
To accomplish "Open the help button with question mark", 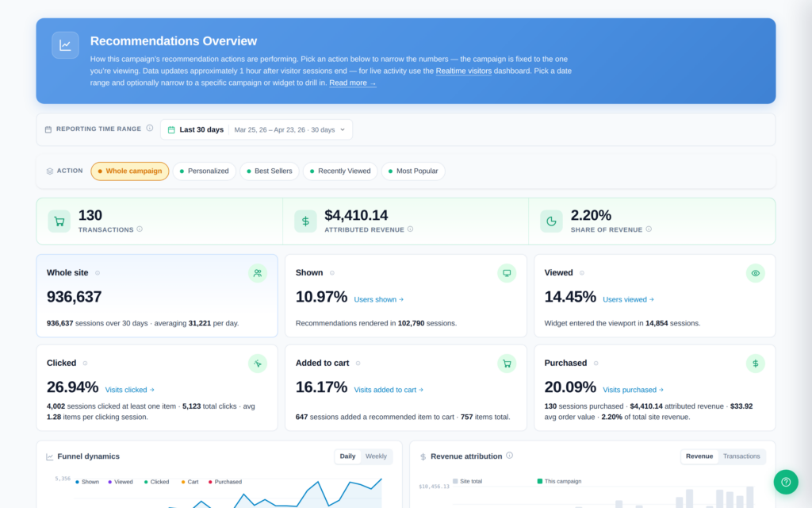I will (786, 482).
